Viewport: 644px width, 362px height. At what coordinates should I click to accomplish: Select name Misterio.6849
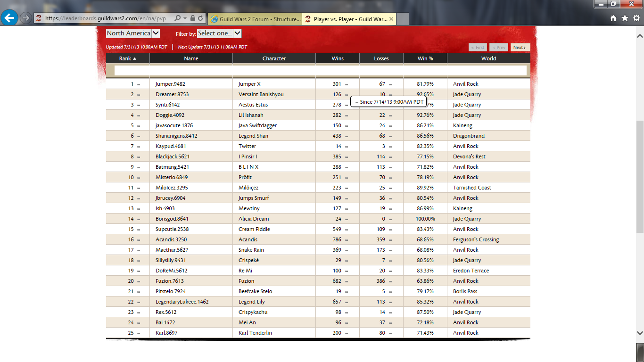pos(172,177)
